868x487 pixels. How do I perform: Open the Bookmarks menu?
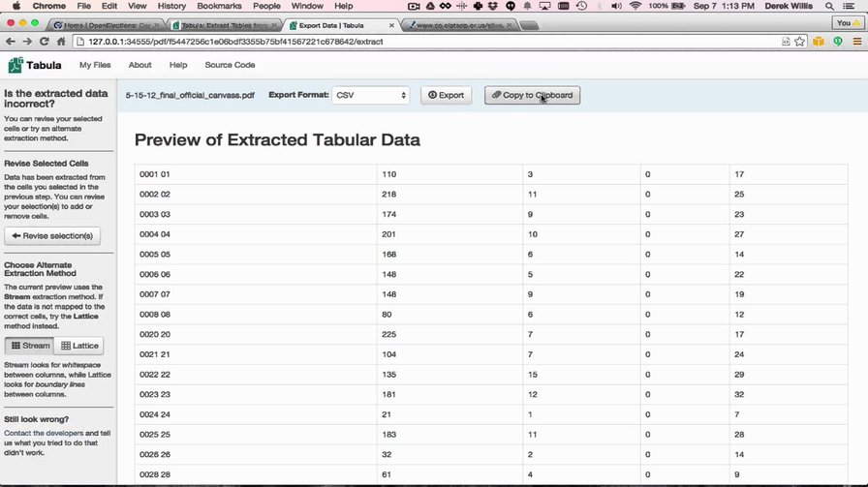pyautogui.click(x=219, y=6)
